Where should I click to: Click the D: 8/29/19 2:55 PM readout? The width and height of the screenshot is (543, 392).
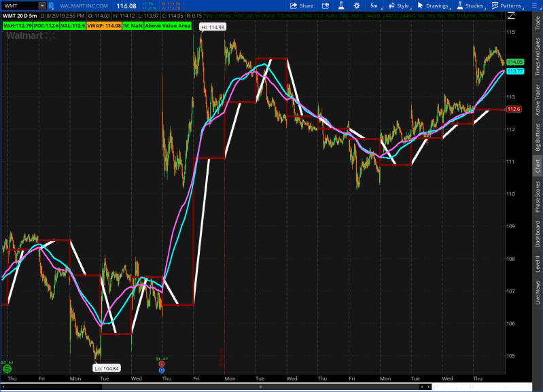[x=63, y=16]
